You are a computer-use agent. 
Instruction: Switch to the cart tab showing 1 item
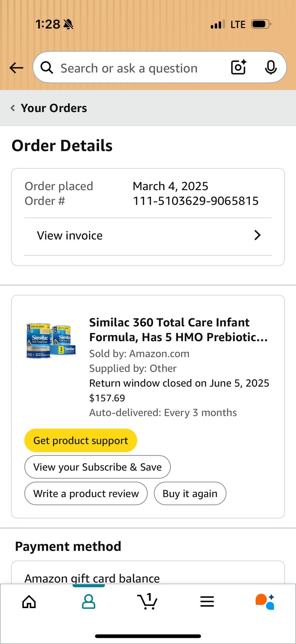(147, 601)
